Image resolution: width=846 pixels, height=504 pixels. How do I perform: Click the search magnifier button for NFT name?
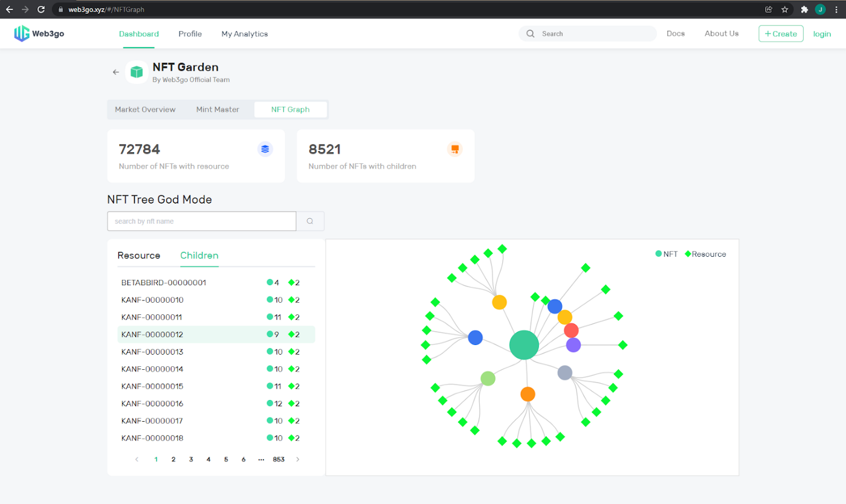tap(310, 221)
